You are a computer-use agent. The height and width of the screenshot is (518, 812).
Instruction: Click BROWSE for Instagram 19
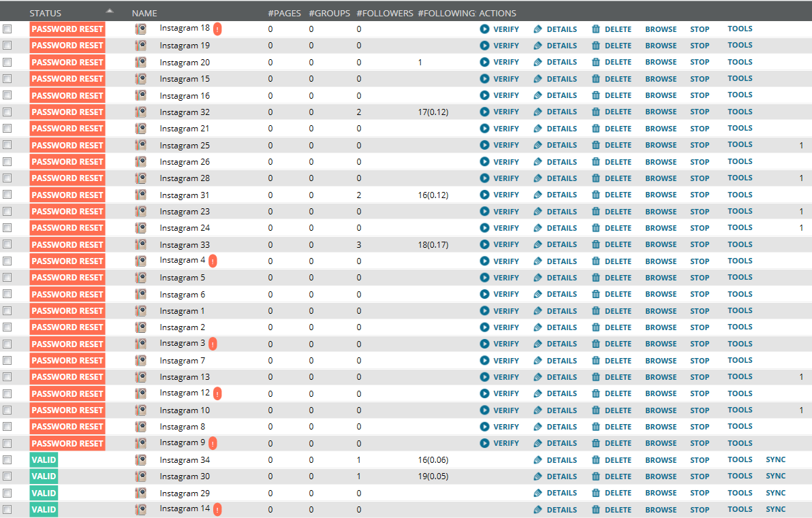pos(661,46)
